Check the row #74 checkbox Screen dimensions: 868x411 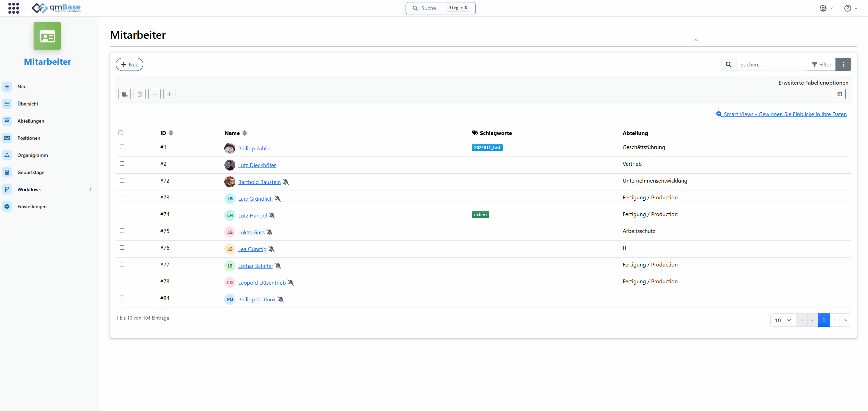click(x=122, y=214)
